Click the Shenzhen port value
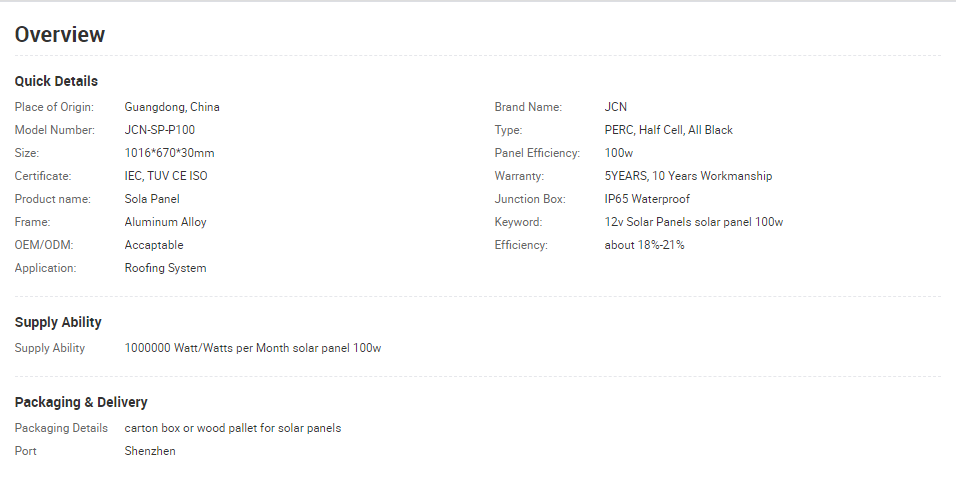Screen dimensions: 956x479 pyautogui.click(x=150, y=451)
